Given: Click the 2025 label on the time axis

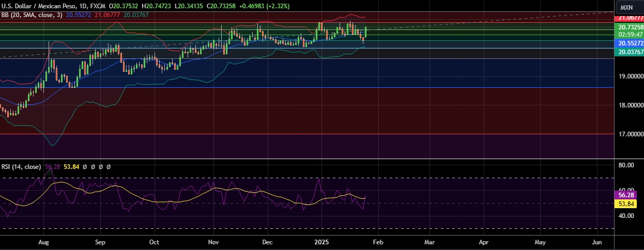Looking at the screenshot, I should click(323, 242).
